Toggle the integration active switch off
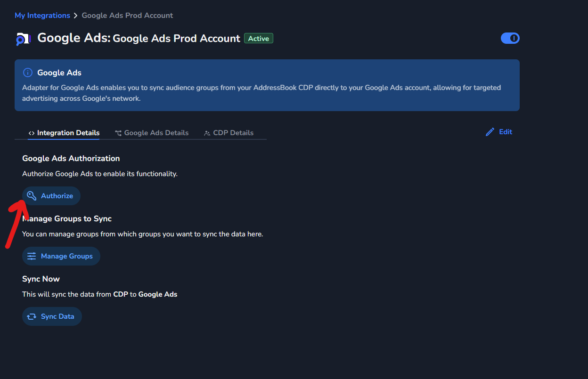This screenshot has width=588, height=379. point(510,38)
